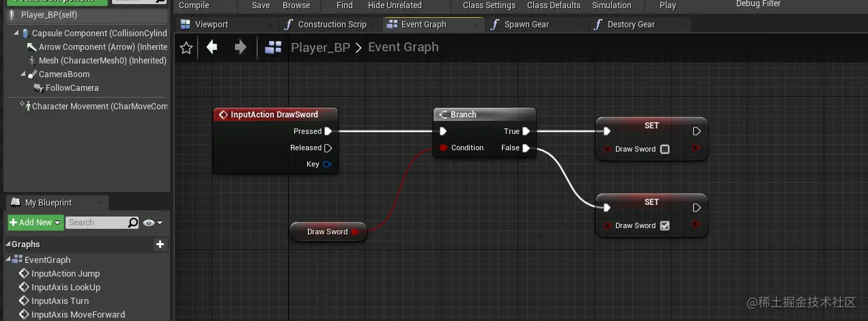Collapse the EventGraph tree node
Viewport: 868px width, 321px height.
tap(8, 260)
